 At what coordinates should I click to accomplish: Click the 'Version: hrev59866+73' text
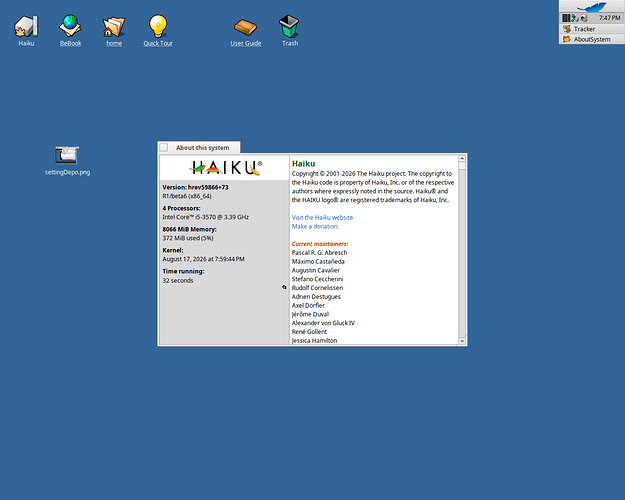(195, 187)
